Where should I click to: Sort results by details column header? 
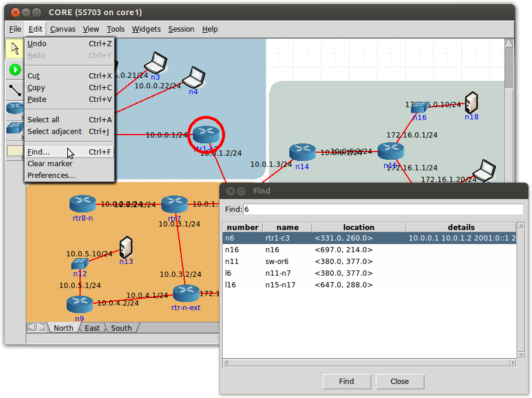(x=461, y=228)
